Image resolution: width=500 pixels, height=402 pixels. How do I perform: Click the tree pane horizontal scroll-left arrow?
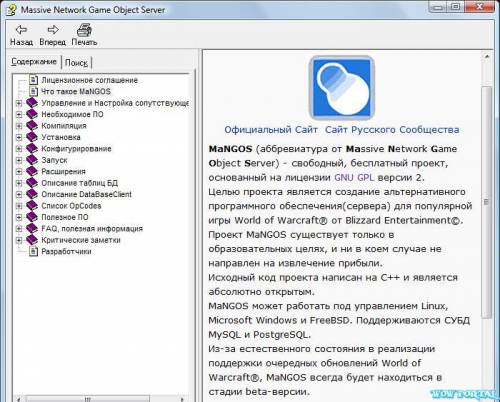pos(19,399)
